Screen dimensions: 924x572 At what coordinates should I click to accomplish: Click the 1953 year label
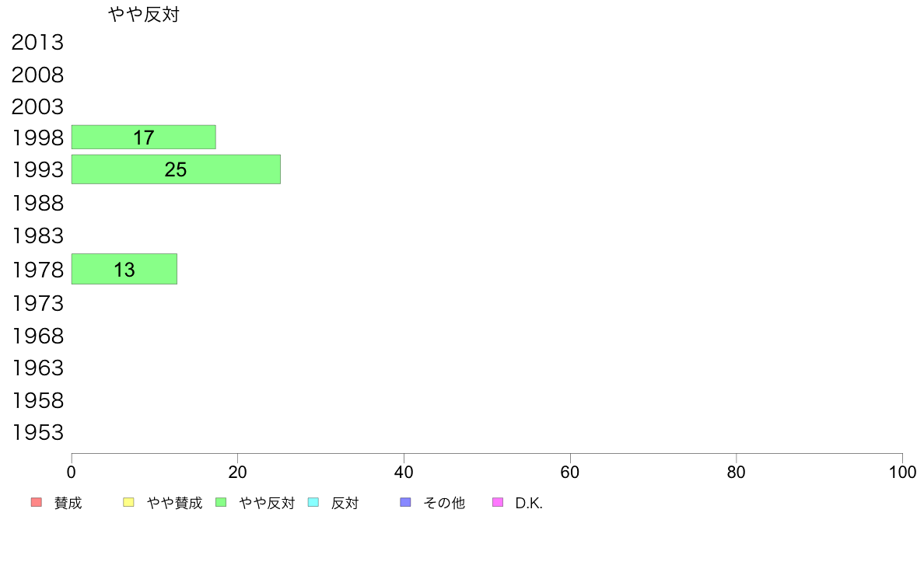pos(37,432)
